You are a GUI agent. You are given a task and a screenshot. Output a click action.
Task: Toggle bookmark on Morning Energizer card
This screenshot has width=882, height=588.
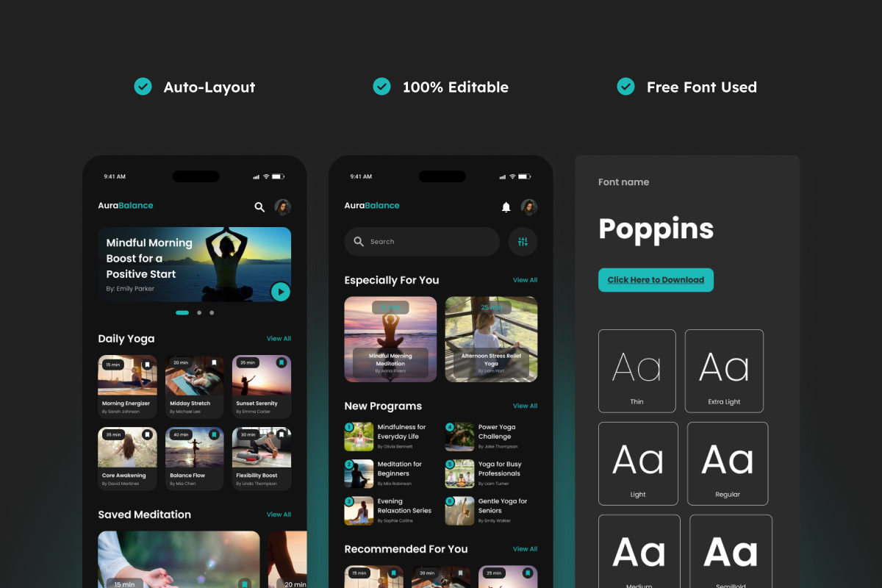[x=147, y=364]
